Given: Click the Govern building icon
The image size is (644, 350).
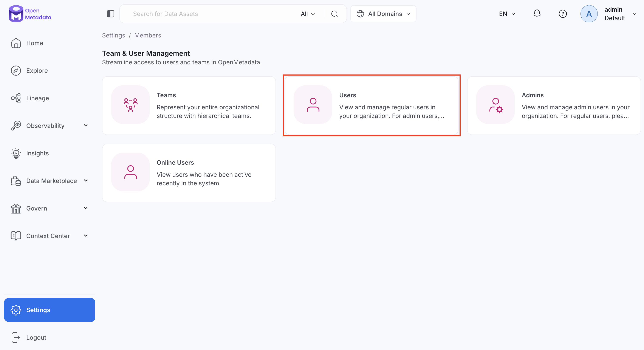Looking at the screenshot, I should pos(16,208).
